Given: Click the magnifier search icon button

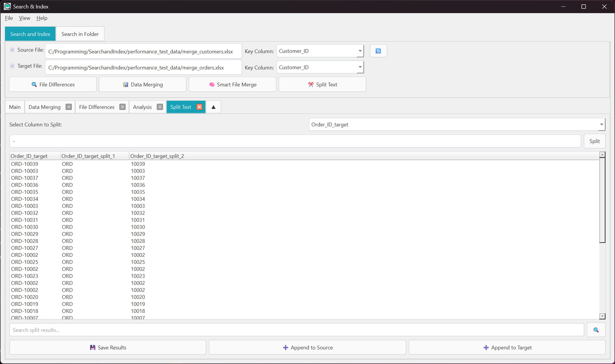Looking at the screenshot, I should 596,330.
